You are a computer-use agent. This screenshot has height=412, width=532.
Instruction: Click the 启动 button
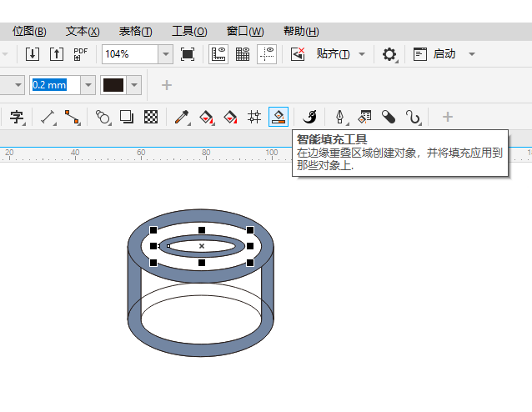point(444,54)
